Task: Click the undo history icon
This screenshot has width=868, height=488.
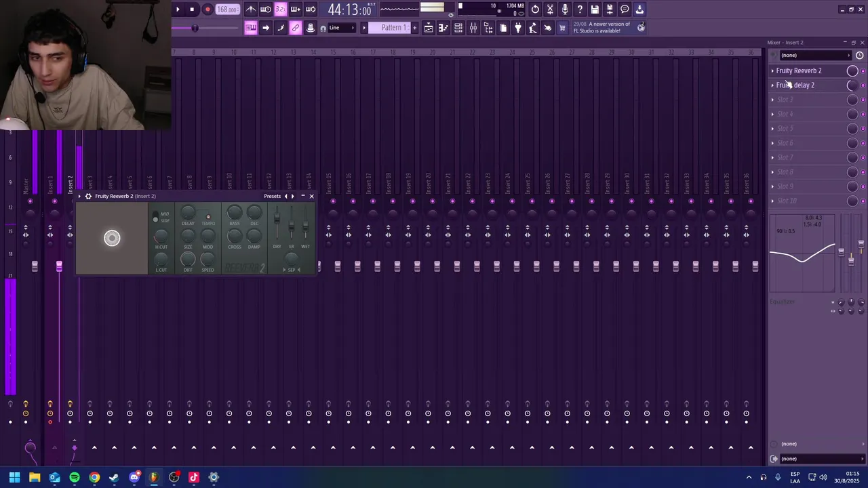Action: tap(536, 9)
